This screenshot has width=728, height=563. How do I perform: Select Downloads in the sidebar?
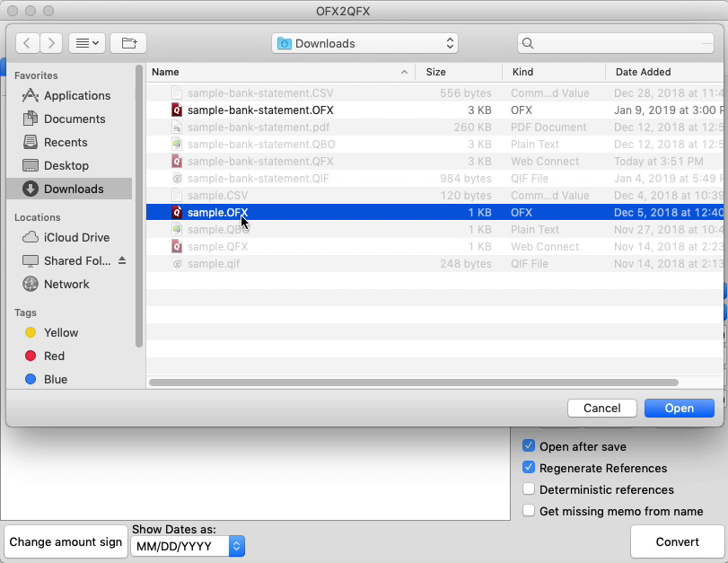tap(70, 189)
